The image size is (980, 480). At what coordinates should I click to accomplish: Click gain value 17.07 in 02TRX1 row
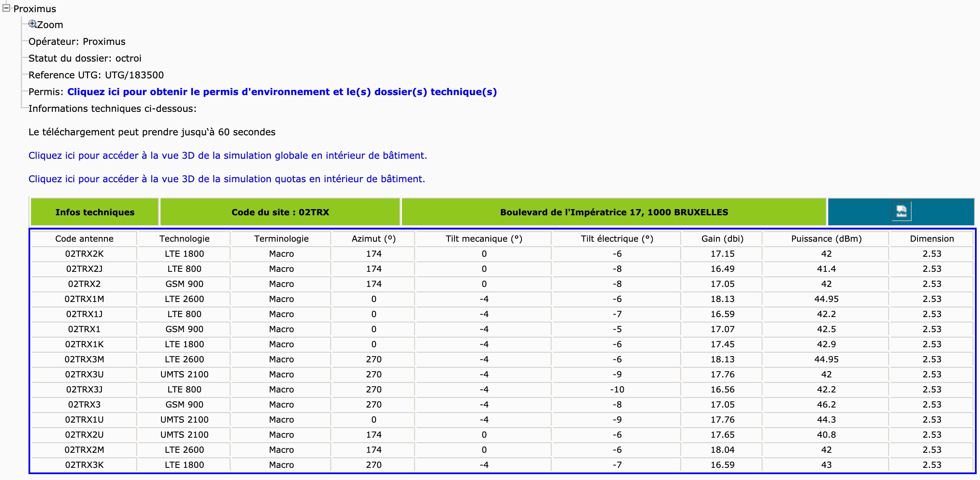coord(722,329)
